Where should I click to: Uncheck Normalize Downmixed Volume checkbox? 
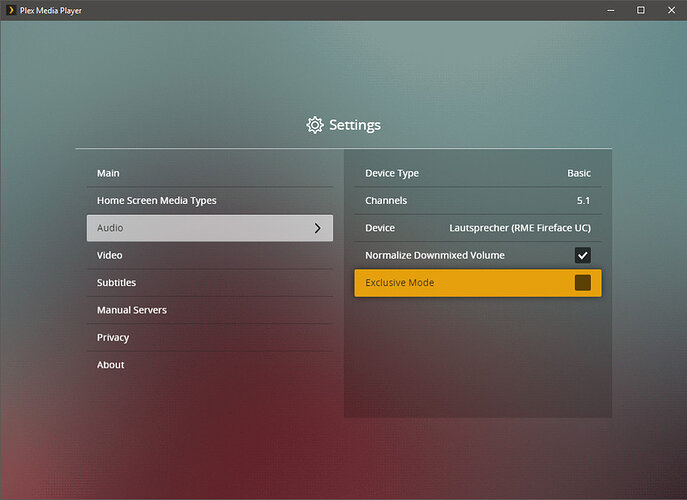(583, 255)
